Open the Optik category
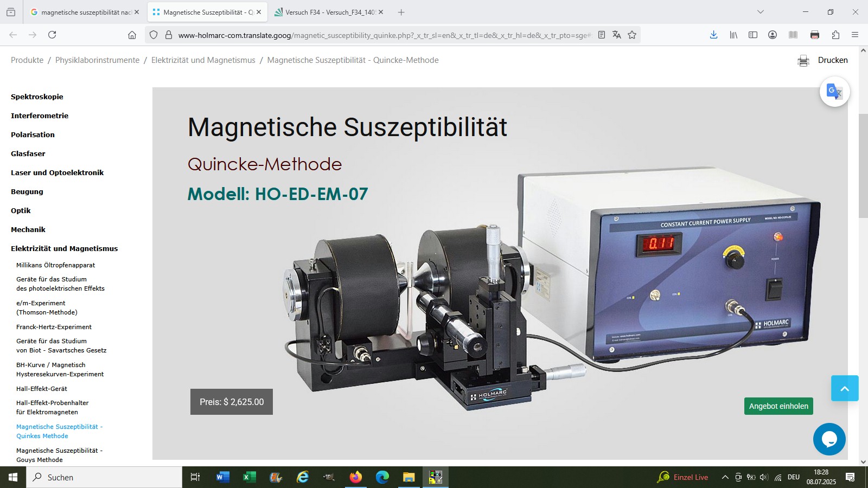868x488 pixels. point(21,210)
